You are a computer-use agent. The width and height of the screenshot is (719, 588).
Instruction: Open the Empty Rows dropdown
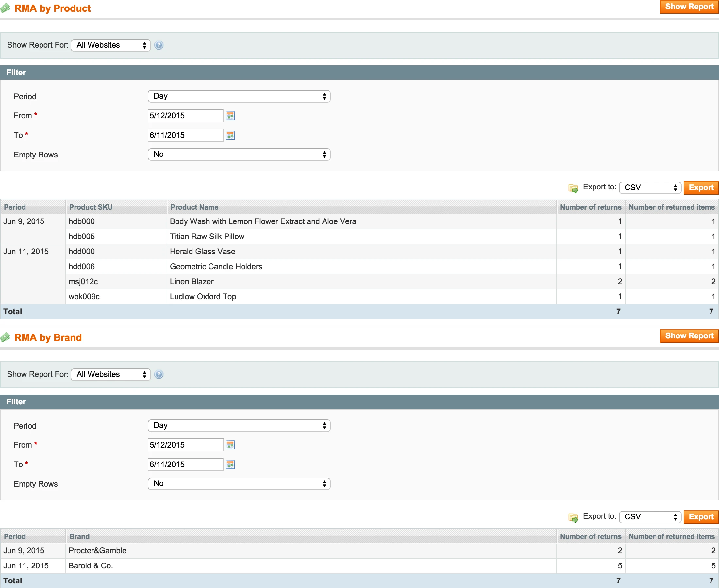(239, 155)
